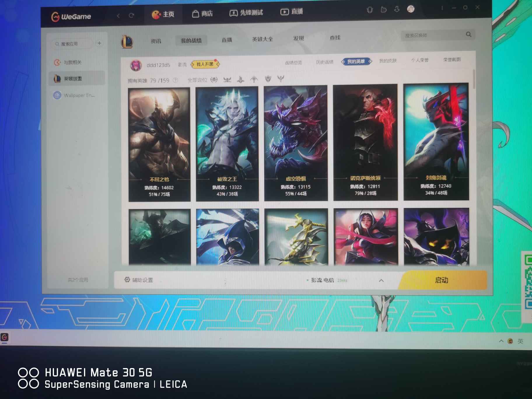
Task: Go back with the left arrow
Action: coord(118,16)
